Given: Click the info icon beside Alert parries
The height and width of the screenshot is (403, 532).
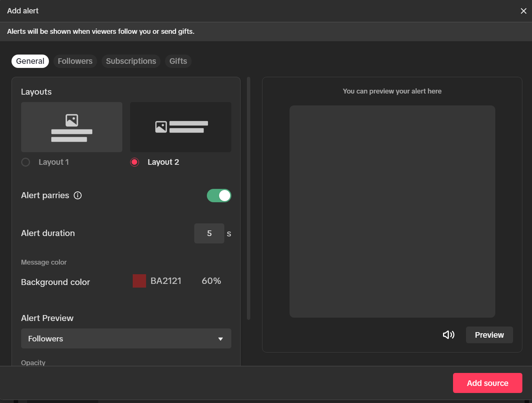Looking at the screenshot, I should click(x=77, y=196).
